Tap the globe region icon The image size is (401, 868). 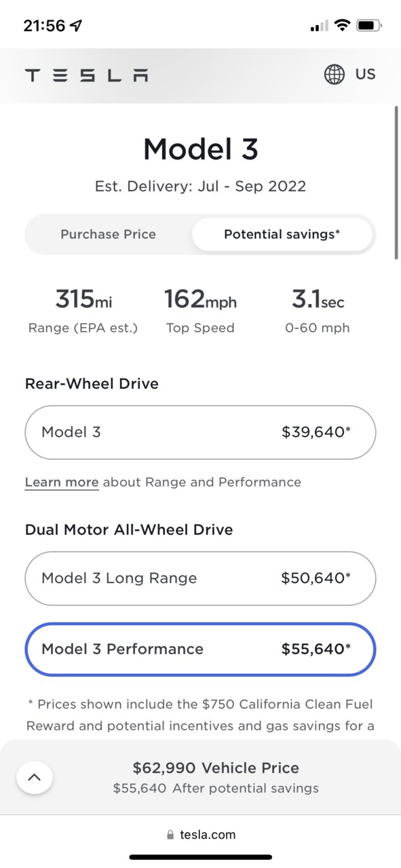335,75
